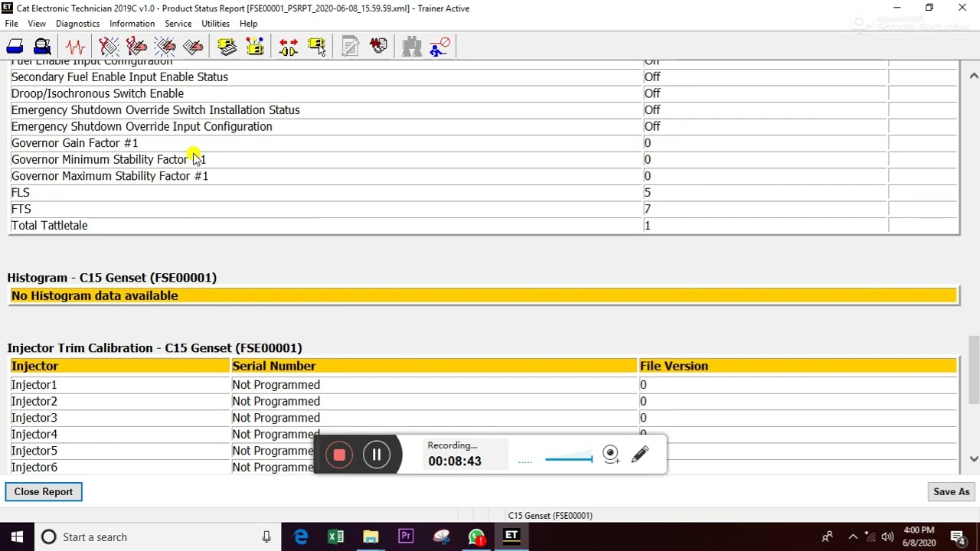Click the grayed notepad-with-pencil toolbar icon
This screenshot has height=551, width=980.
coord(350,47)
